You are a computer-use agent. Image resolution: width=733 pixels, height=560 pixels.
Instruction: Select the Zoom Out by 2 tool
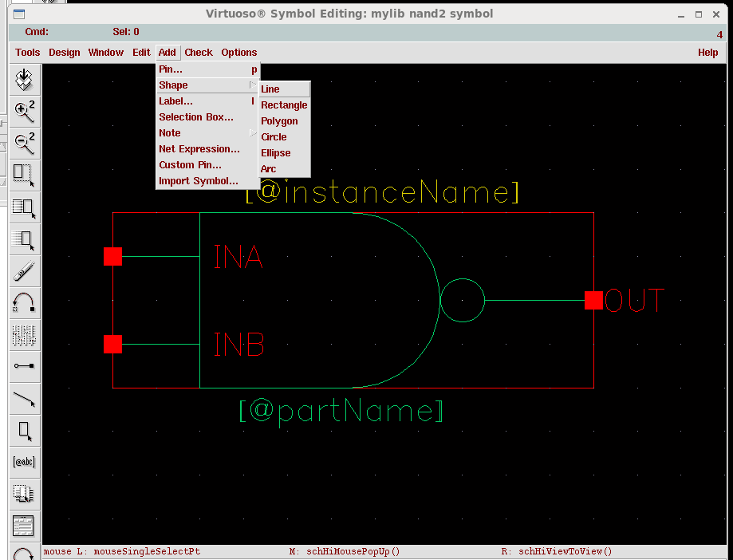[x=24, y=144]
